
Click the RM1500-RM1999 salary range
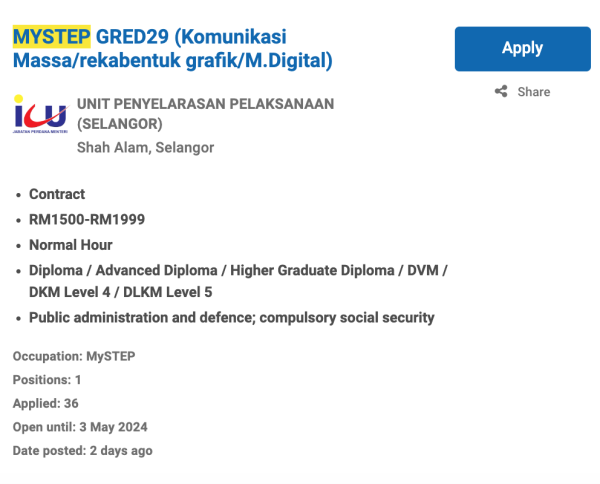tap(87, 220)
